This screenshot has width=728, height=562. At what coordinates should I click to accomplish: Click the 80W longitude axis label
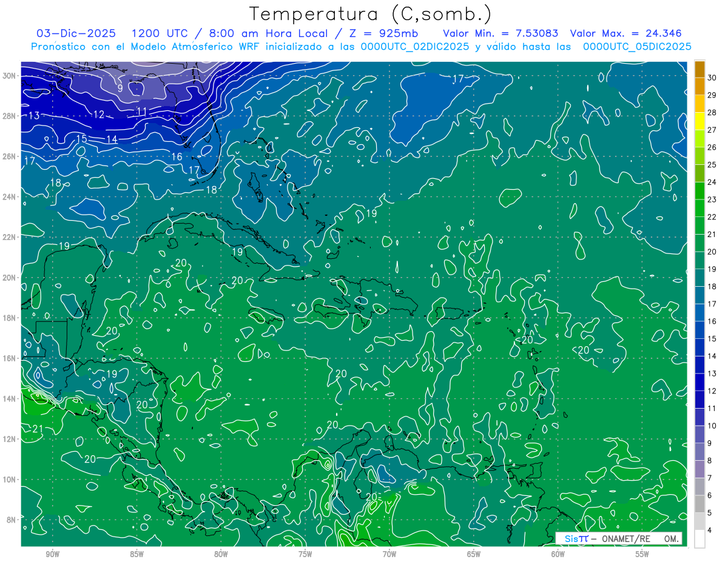tap(221, 554)
